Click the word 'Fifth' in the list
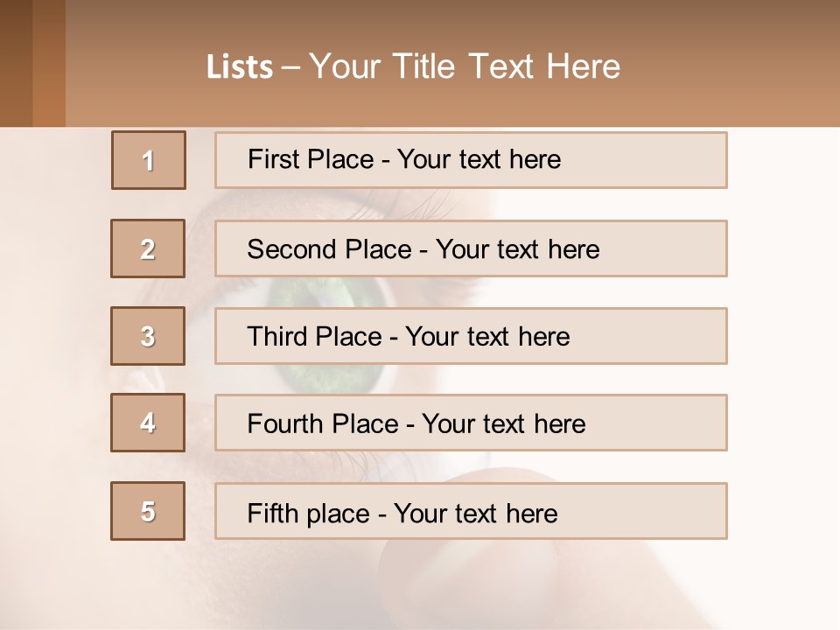The height and width of the screenshot is (630, 840). tap(273, 513)
